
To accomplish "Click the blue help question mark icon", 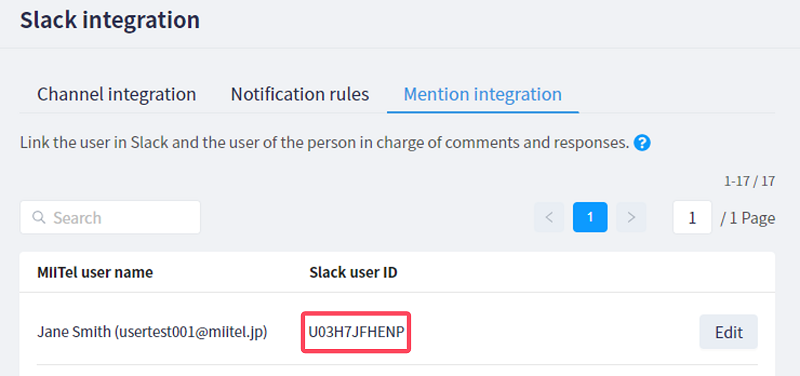I will coord(642,143).
